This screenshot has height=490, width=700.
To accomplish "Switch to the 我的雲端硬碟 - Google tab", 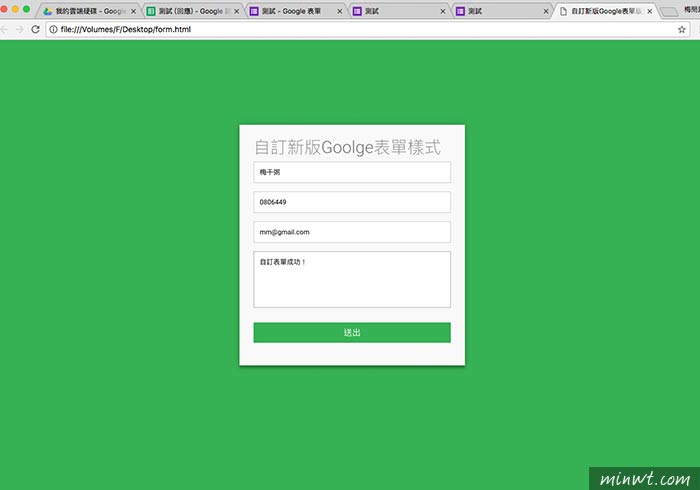I will pos(89,11).
